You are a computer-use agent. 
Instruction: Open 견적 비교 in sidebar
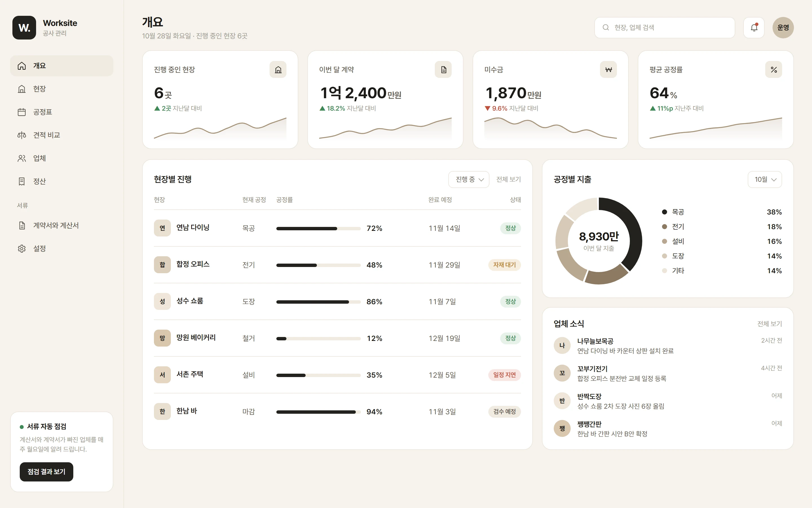(x=62, y=135)
